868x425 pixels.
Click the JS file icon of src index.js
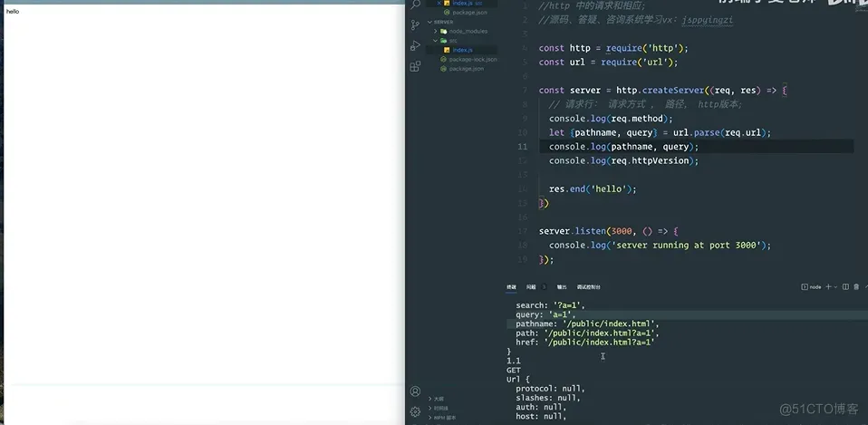(x=447, y=50)
